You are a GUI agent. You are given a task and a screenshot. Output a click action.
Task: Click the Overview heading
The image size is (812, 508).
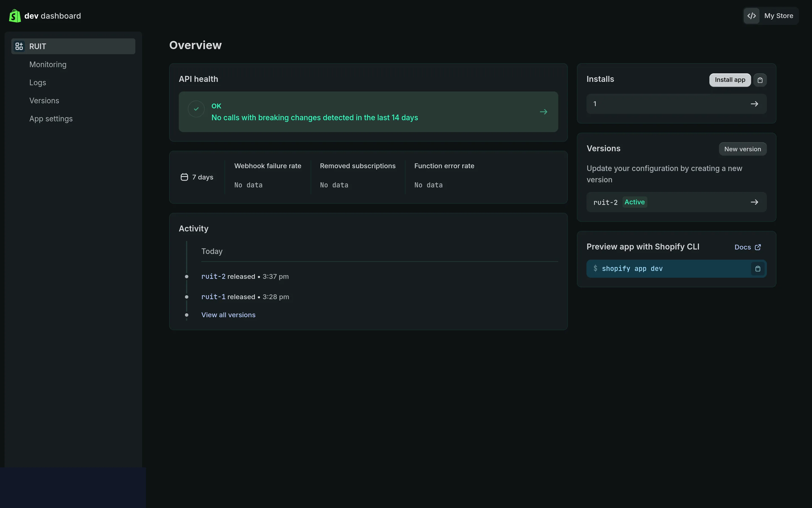click(x=195, y=45)
